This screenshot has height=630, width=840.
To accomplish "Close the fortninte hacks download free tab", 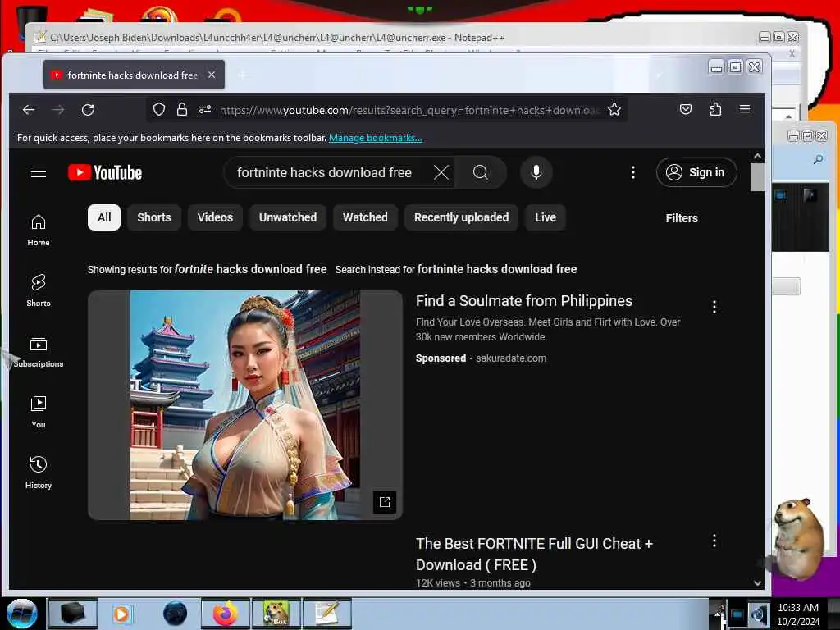I will [x=212, y=75].
